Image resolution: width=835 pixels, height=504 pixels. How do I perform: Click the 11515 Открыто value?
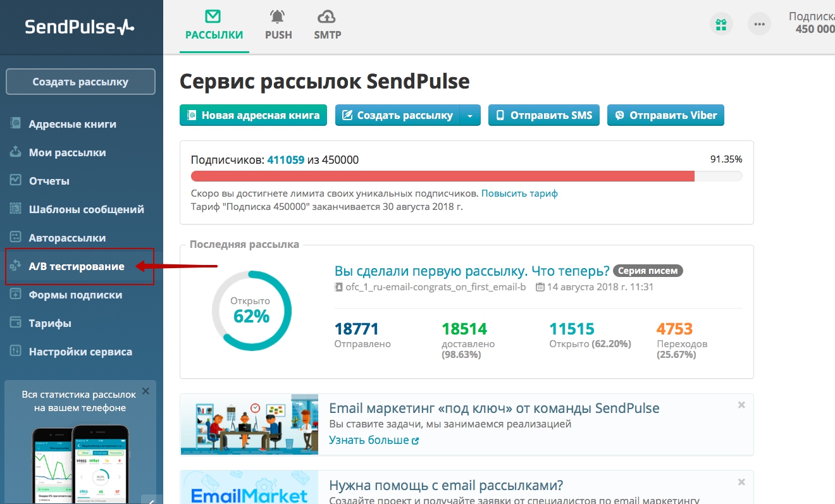572,329
